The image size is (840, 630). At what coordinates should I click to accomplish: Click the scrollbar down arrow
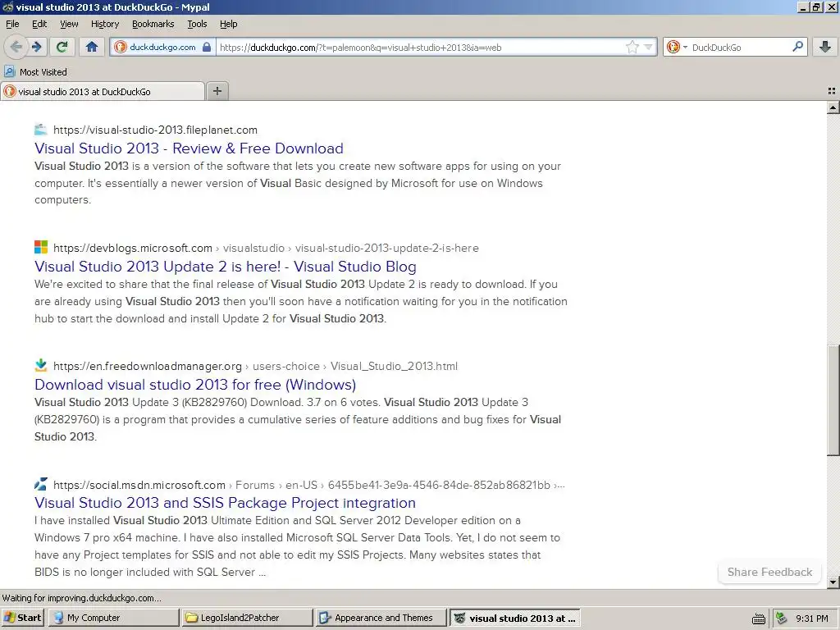point(833,582)
